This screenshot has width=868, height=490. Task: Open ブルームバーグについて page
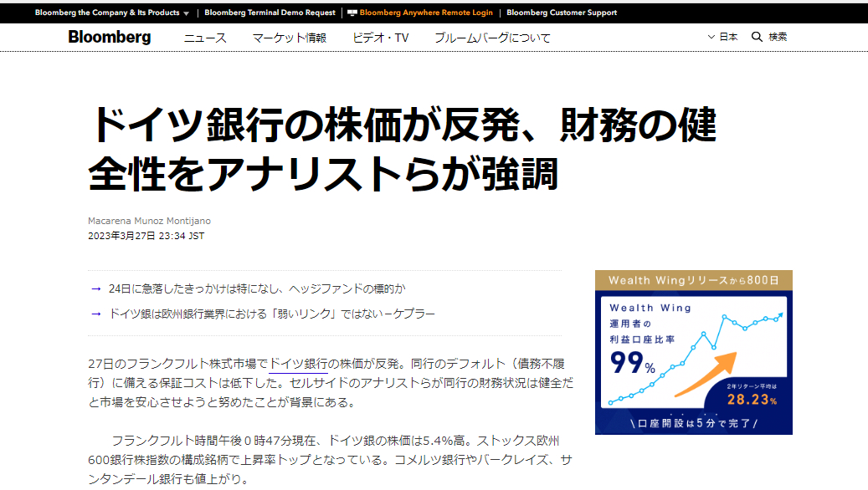(x=492, y=37)
